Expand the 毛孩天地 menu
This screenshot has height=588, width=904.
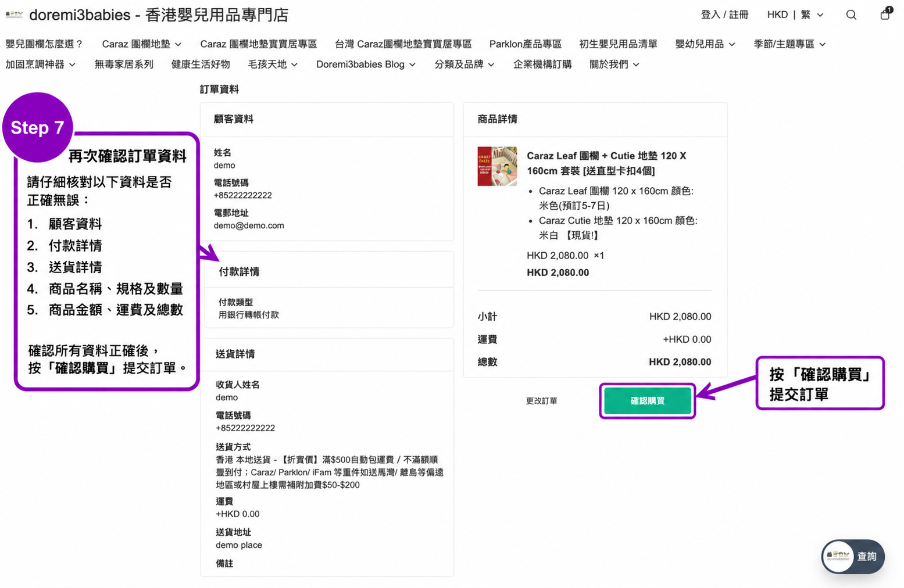pyautogui.click(x=273, y=64)
